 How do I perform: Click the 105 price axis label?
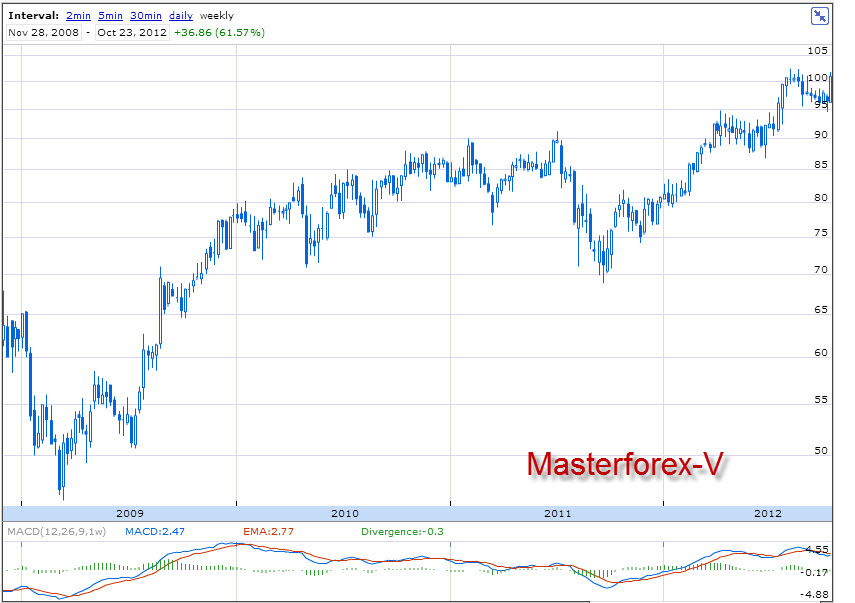click(x=817, y=51)
